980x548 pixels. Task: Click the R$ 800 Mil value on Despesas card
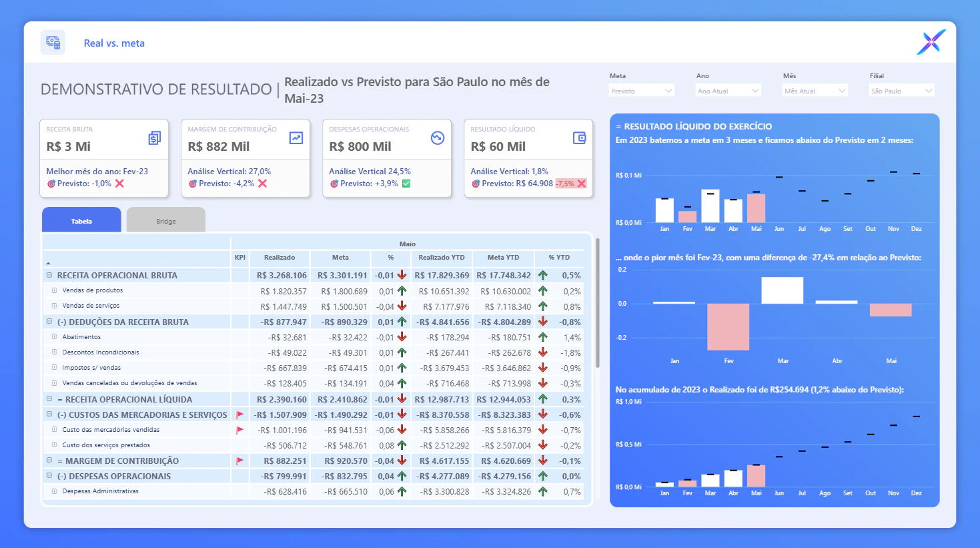[360, 147]
